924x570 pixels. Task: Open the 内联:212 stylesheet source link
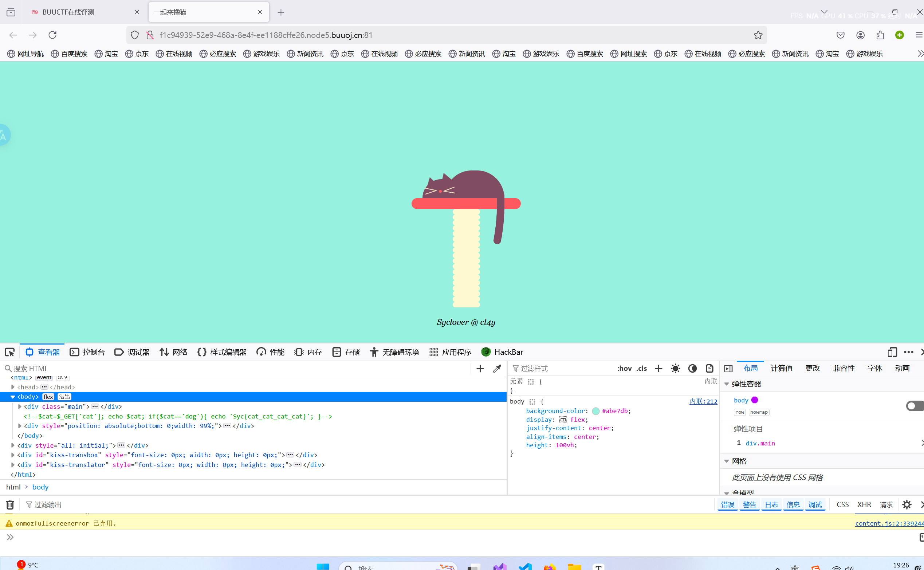703,401
